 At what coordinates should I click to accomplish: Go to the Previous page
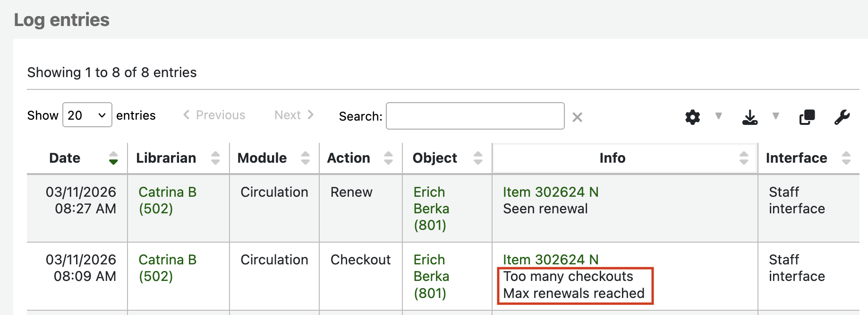click(214, 115)
